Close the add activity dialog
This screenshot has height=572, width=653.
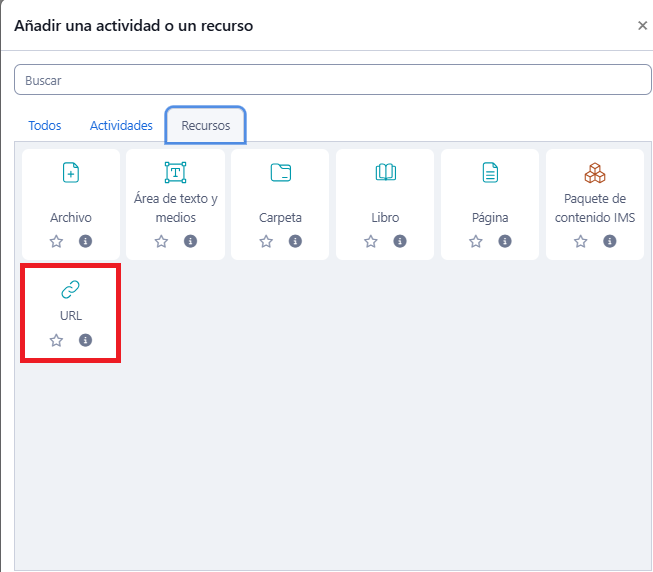(x=642, y=26)
